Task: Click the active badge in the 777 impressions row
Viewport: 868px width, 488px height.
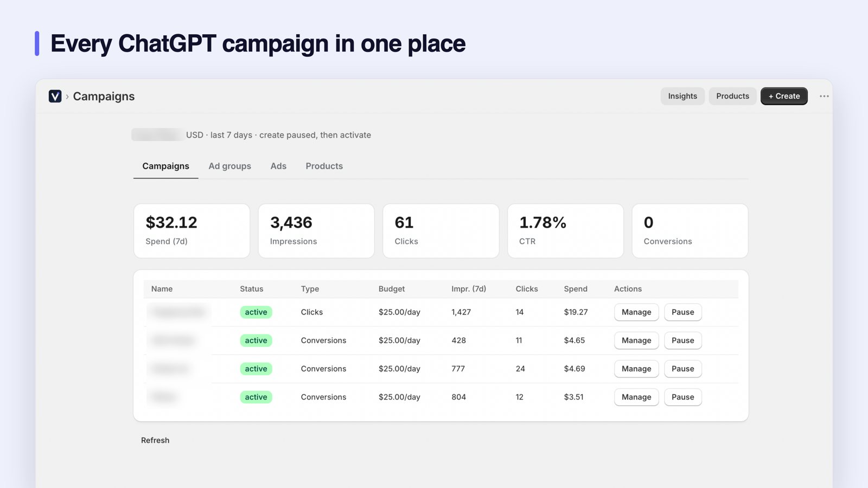Action: tap(256, 369)
